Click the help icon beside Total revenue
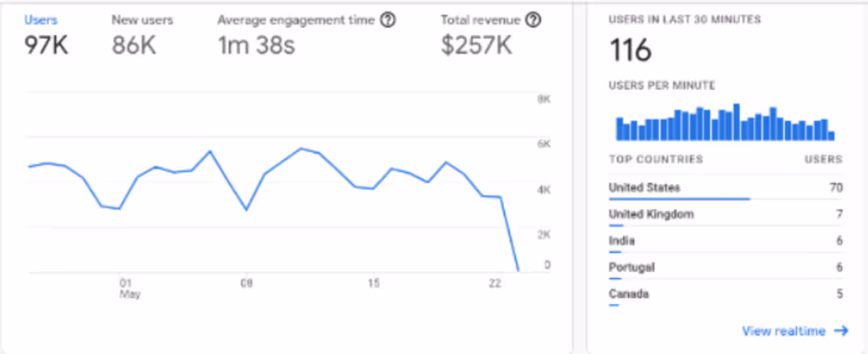 click(x=533, y=21)
